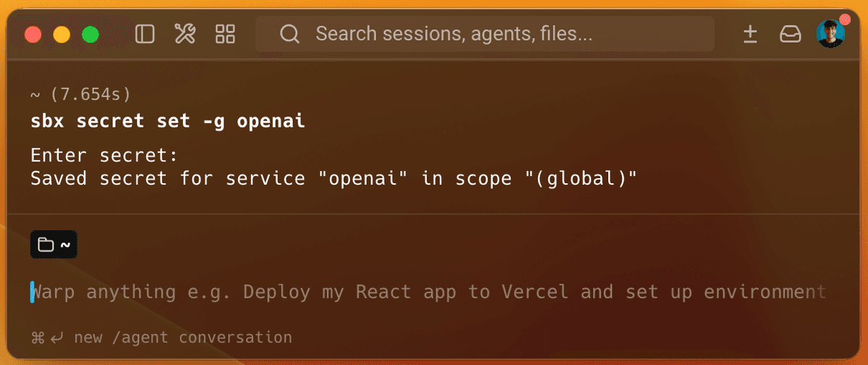Image resolution: width=868 pixels, height=365 pixels.
Task: Focus the Search sessions, agents, files field
Action: [485, 34]
